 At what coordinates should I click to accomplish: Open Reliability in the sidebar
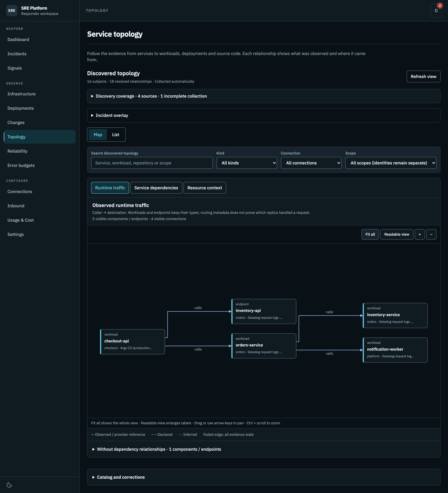pyautogui.click(x=40, y=151)
